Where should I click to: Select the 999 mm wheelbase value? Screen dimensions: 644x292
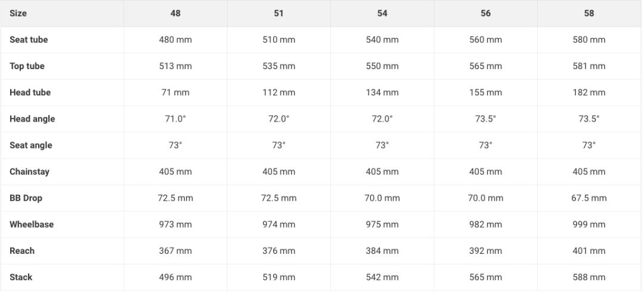coord(589,225)
